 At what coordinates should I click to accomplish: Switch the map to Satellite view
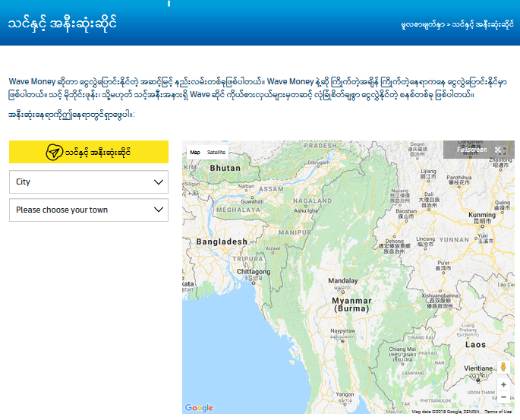pos(216,152)
